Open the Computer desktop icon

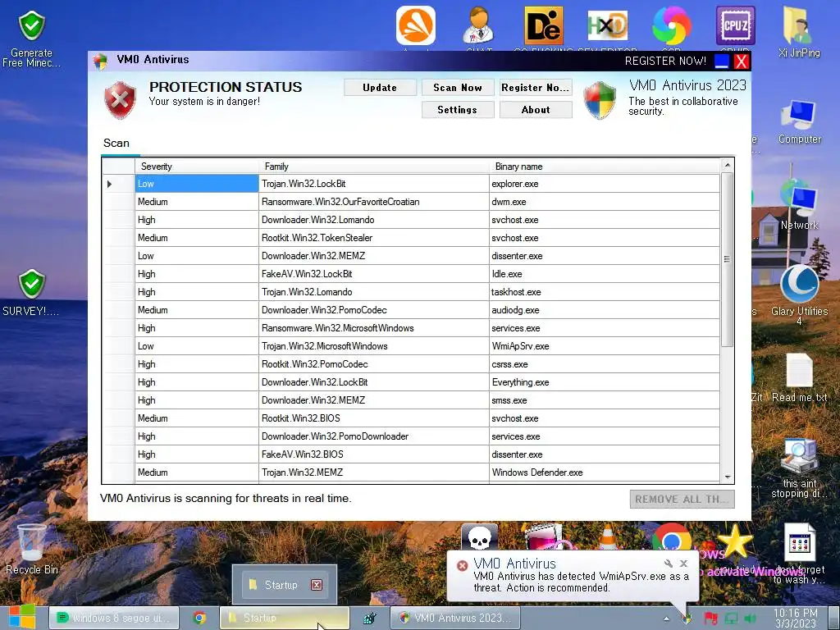click(799, 121)
